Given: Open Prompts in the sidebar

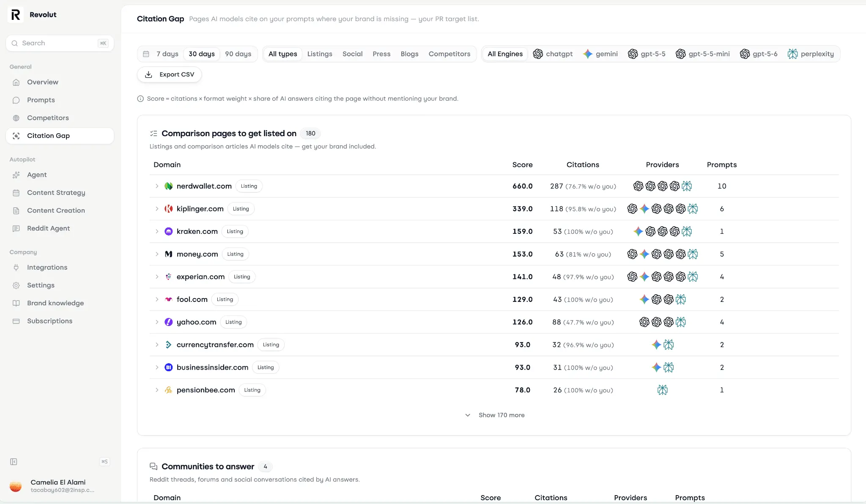Looking at the screenshot, I should pos(60,100).
